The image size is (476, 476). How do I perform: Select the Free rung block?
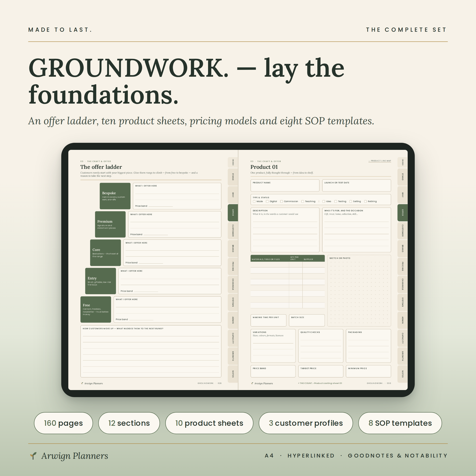96,309
